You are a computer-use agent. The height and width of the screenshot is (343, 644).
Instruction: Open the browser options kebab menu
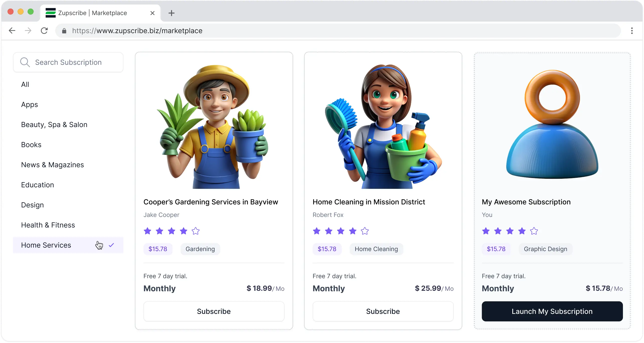632,30
